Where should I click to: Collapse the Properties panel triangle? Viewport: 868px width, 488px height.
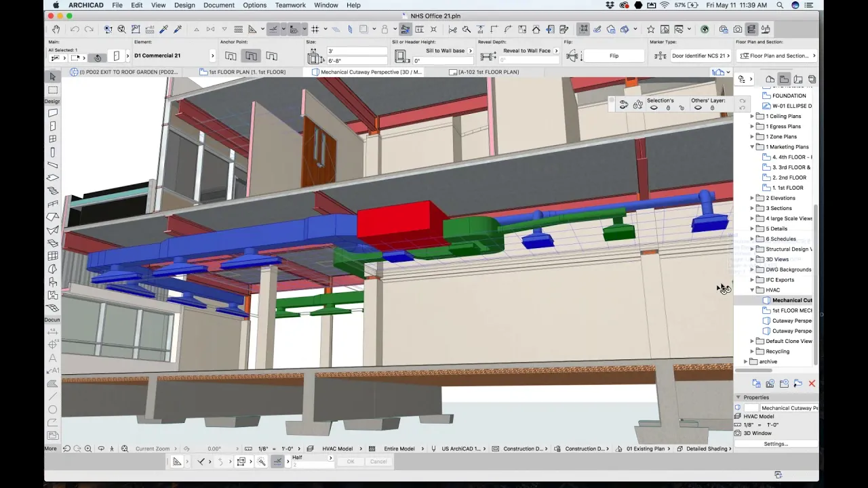click(738, 397)
